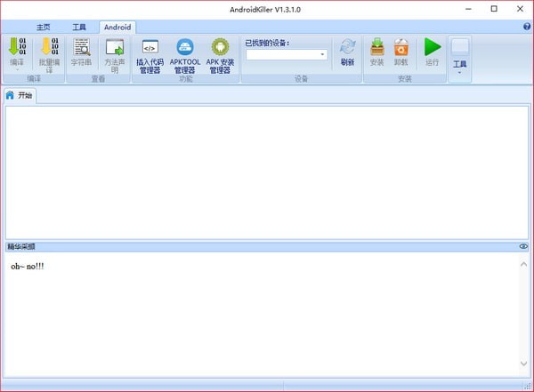
Task: Switch to the 主页 ribbon tab
Action: pos(43,27)
